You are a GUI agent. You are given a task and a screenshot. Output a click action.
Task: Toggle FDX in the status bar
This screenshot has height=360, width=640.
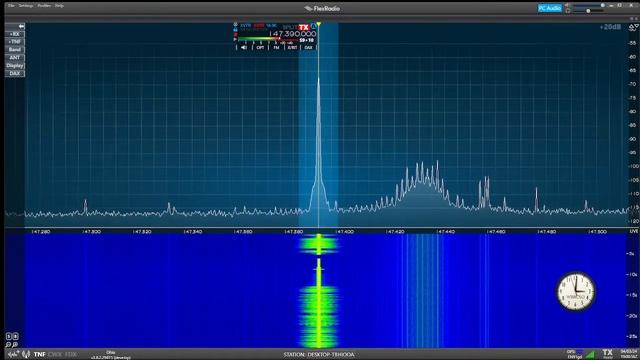71,354
